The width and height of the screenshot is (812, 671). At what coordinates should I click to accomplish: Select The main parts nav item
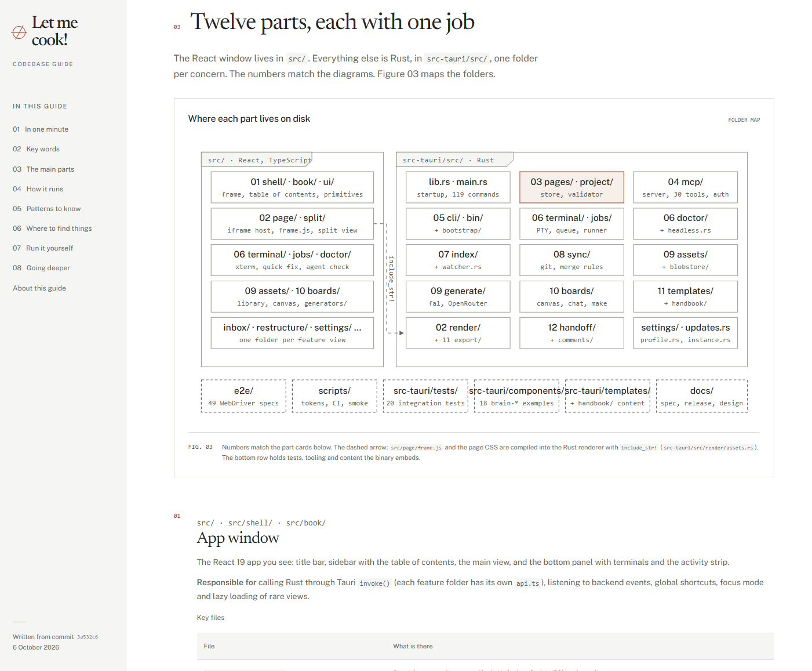pyautogui.click(x=43, y=169)
